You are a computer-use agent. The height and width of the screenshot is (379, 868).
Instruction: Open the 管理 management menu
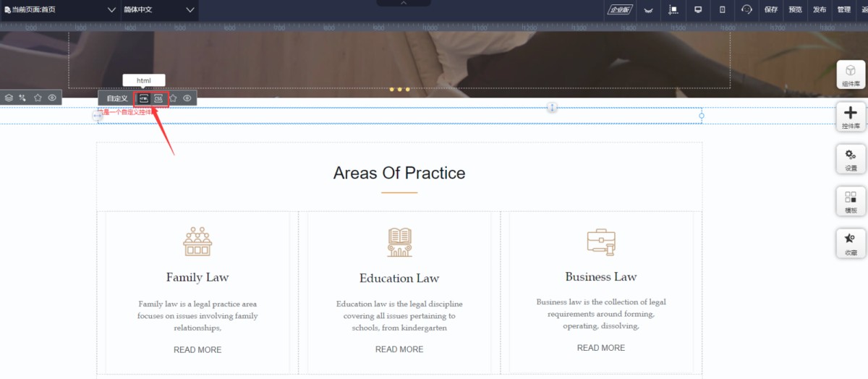coord(843,9)
